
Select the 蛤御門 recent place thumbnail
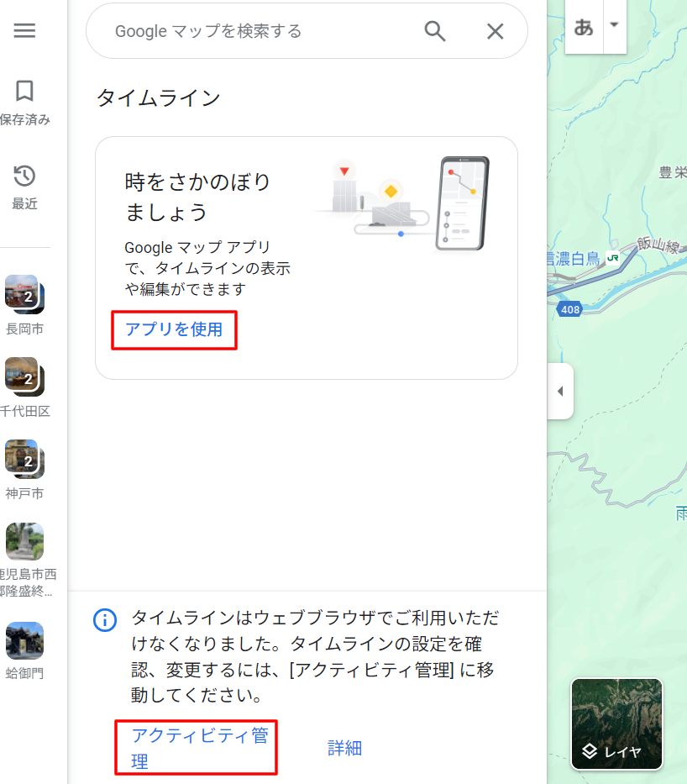24,640
